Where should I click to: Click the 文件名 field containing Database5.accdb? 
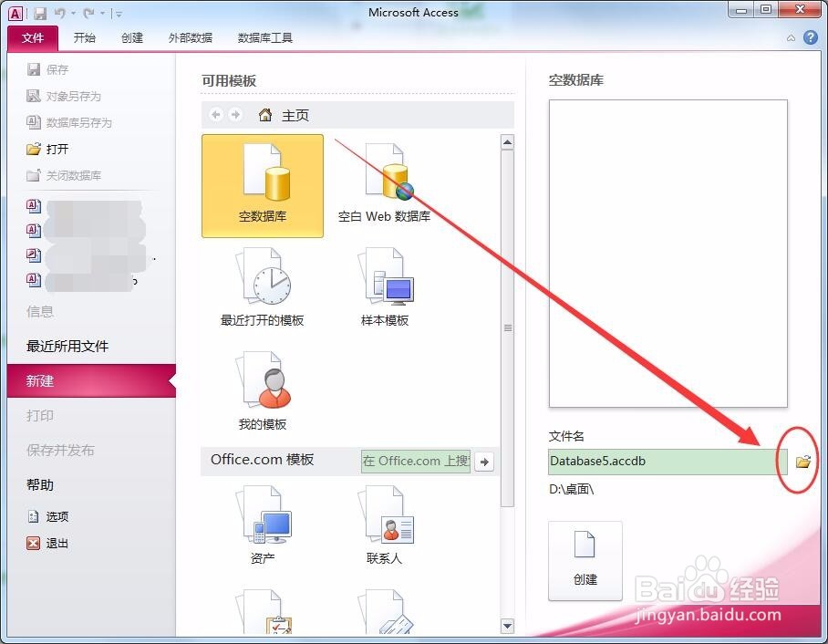click(x=668, y=462)
